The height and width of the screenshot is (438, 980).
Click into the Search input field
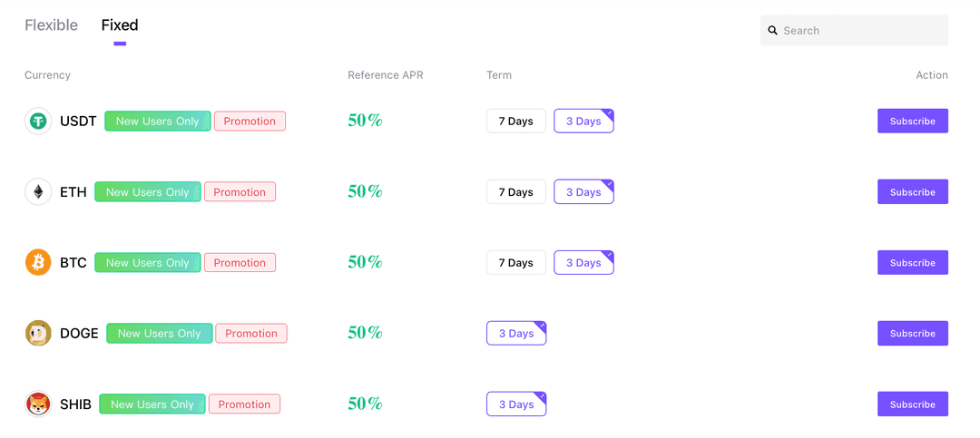tap(862, 31)
